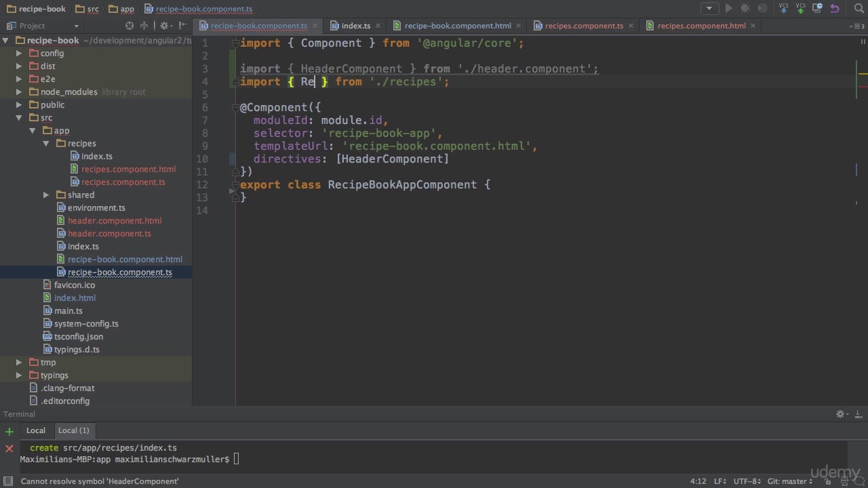Switch to Local (1) terminal tab

coord(74,430)
